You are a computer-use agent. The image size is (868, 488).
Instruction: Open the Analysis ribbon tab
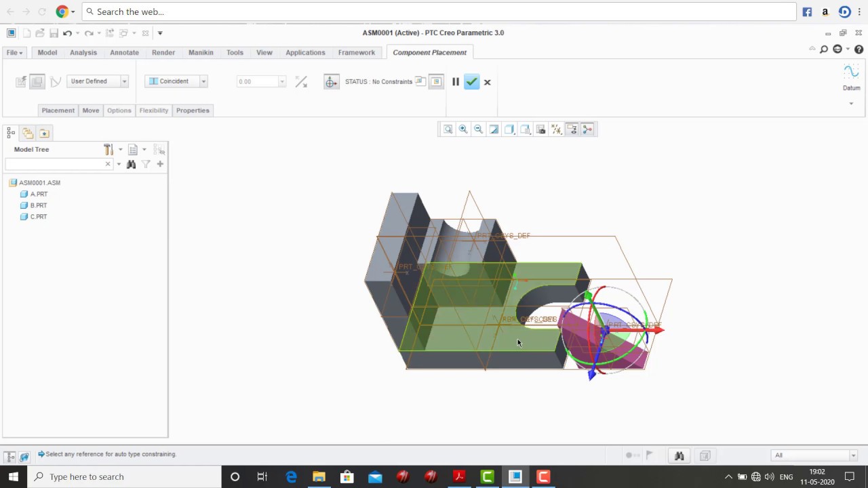(x=83, y=53)
